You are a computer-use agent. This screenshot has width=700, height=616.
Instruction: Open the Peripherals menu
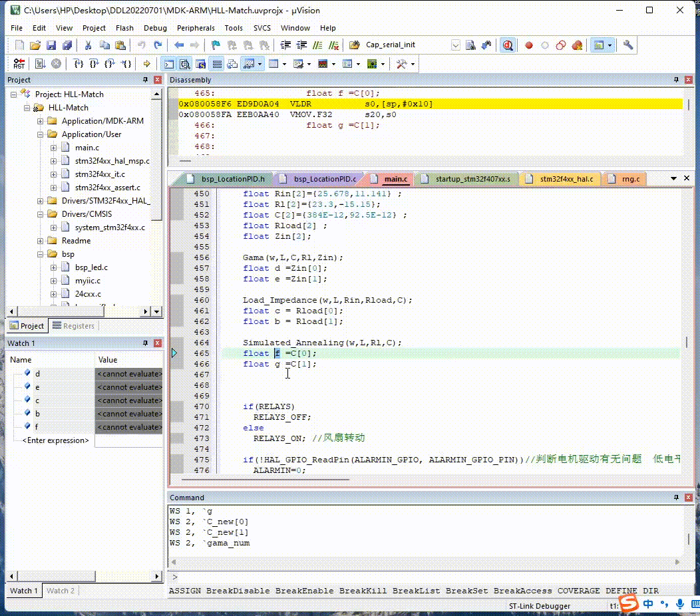click(x=196, y=28)
